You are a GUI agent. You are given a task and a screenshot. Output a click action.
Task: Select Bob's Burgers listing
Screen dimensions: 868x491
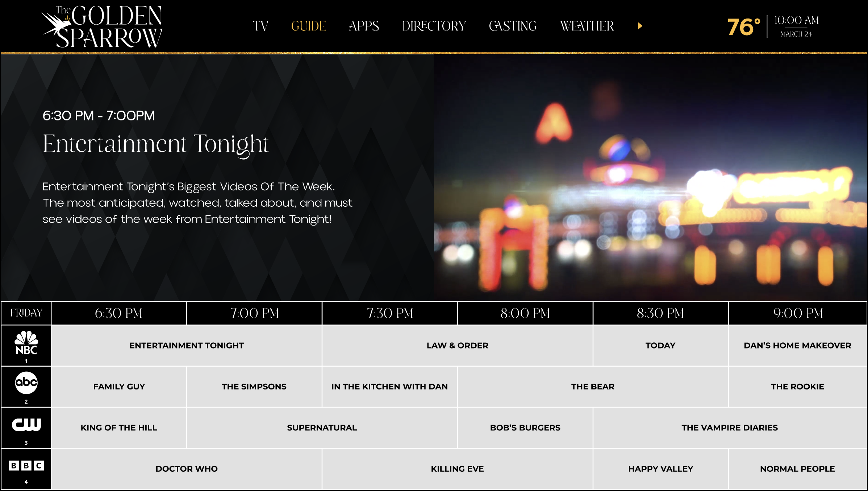point(525,428)
